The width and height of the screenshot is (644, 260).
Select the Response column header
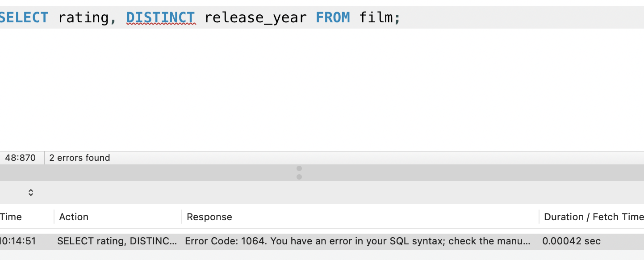coord(209,217)
